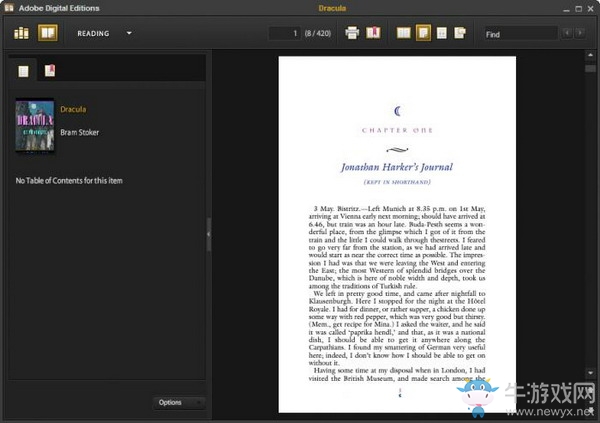Collapse the sidebar with splitter handle
The height and width of the screenshot is (423, 600).
click(x=209, y=234)
